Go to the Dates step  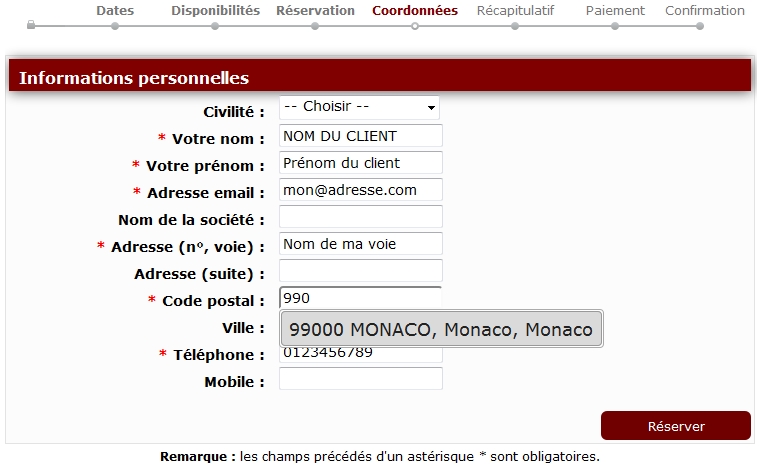(x=115, y=11)
